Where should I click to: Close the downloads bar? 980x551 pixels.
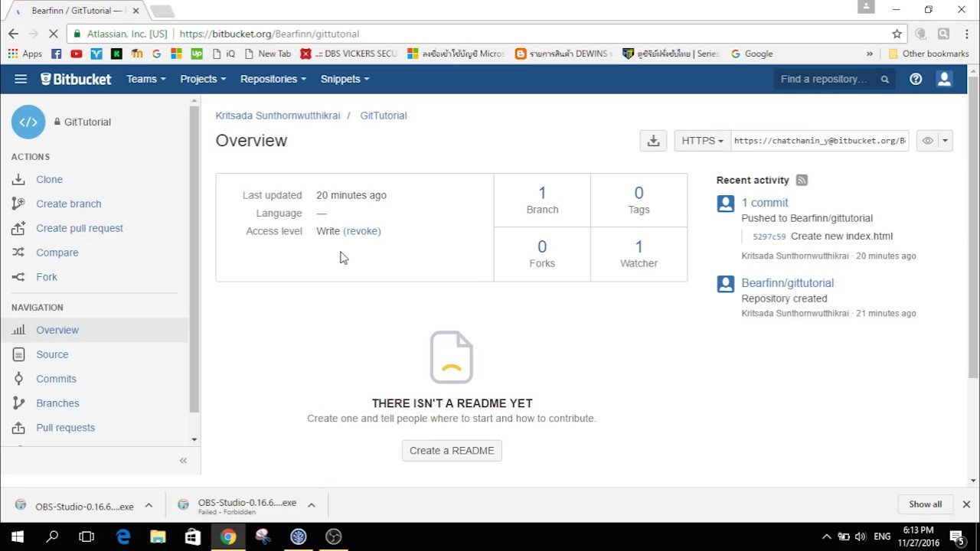tap(966, 504)
